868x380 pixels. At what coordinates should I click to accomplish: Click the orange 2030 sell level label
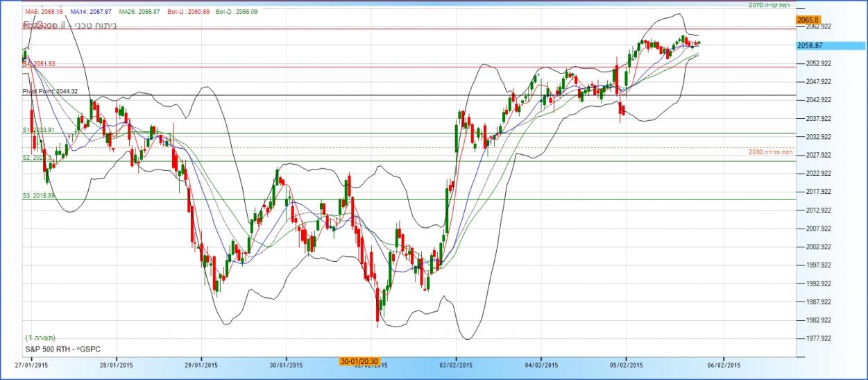[x=770, y=151]
